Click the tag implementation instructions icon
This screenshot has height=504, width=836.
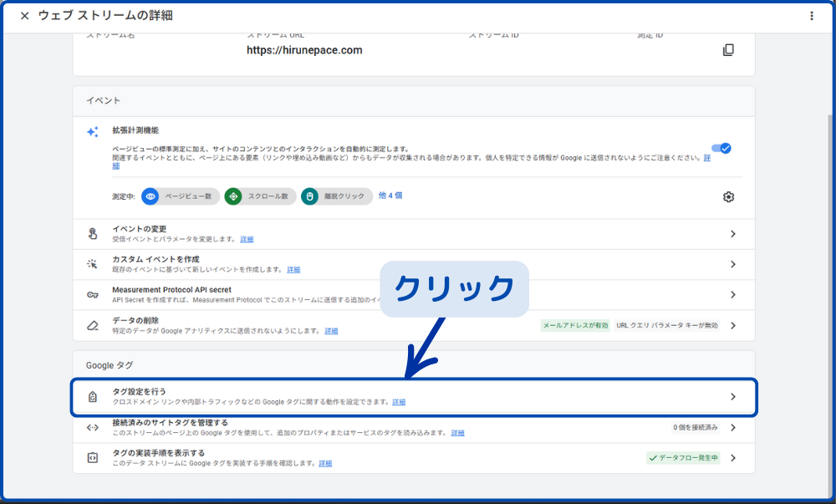[x=93, y=458]
